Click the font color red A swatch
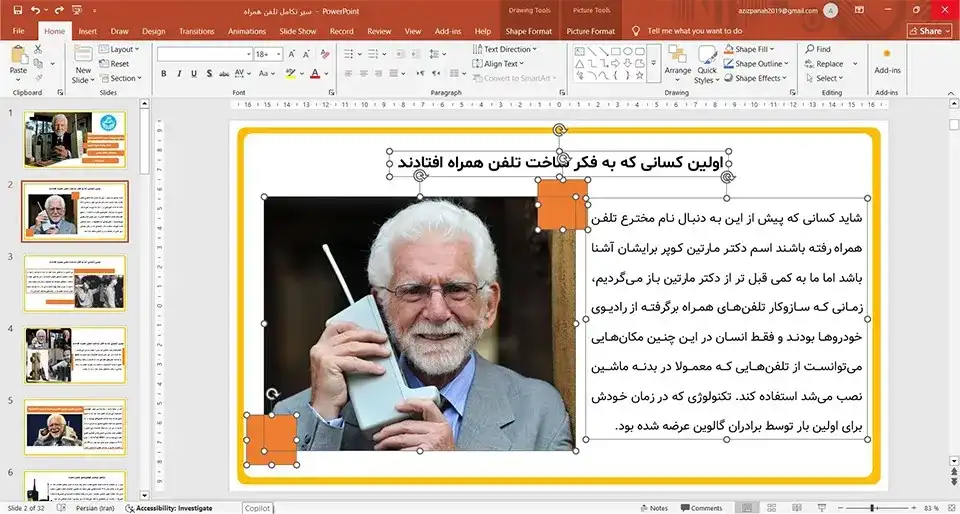Screen dimensions: 960x514 click(315, 73)
